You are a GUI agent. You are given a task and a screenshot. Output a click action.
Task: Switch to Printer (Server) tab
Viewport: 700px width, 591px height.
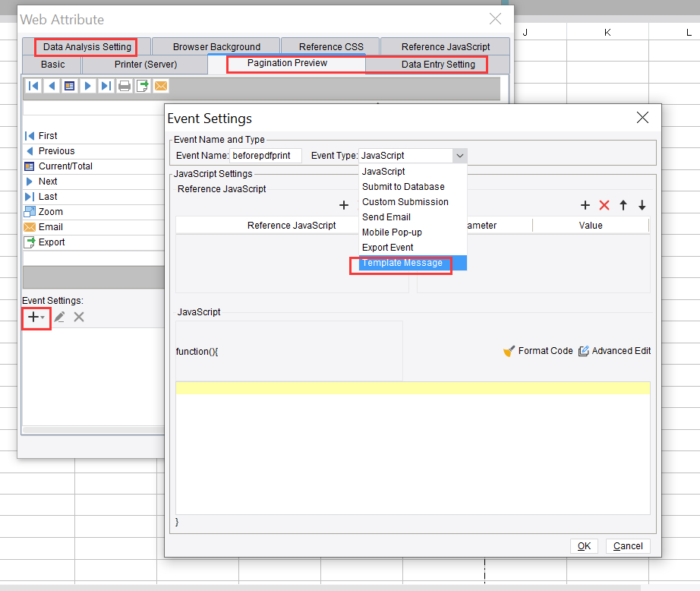point(146,65)
